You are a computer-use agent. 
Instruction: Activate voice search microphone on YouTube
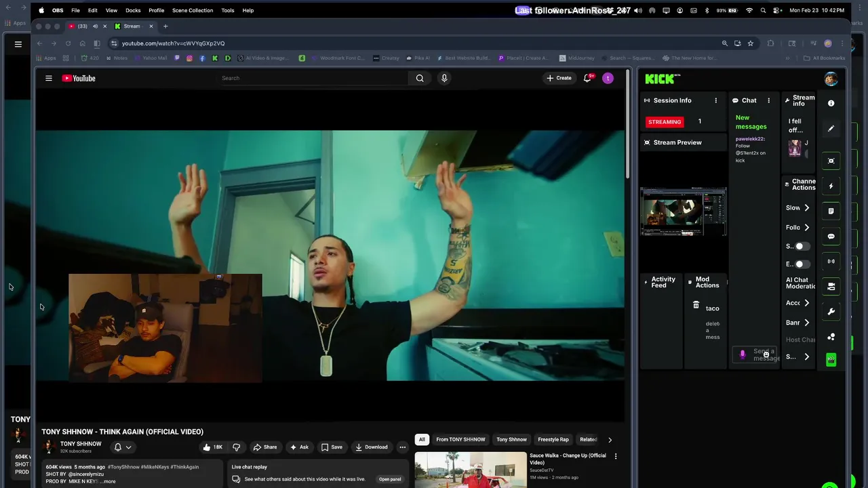point(444,78)
